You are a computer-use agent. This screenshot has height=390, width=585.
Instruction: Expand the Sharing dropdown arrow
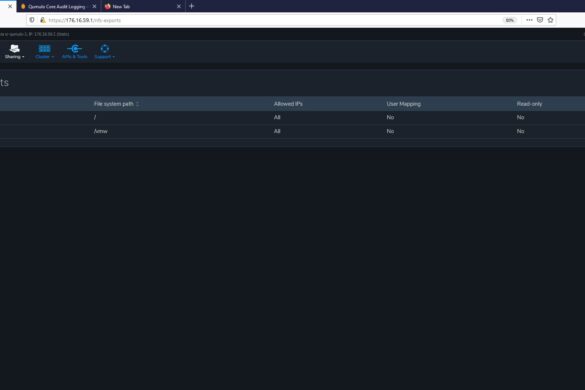pos(23,57)
